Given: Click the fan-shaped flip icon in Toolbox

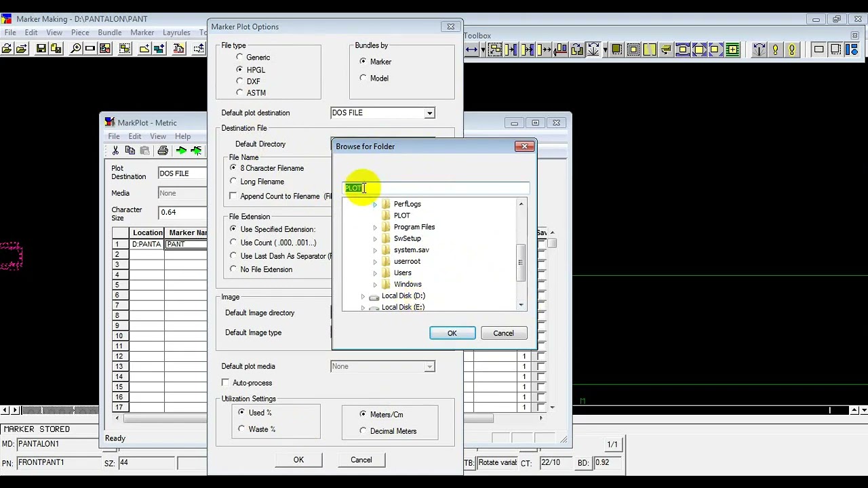Looking at the screenshot, I should click(x=593, y=49).
